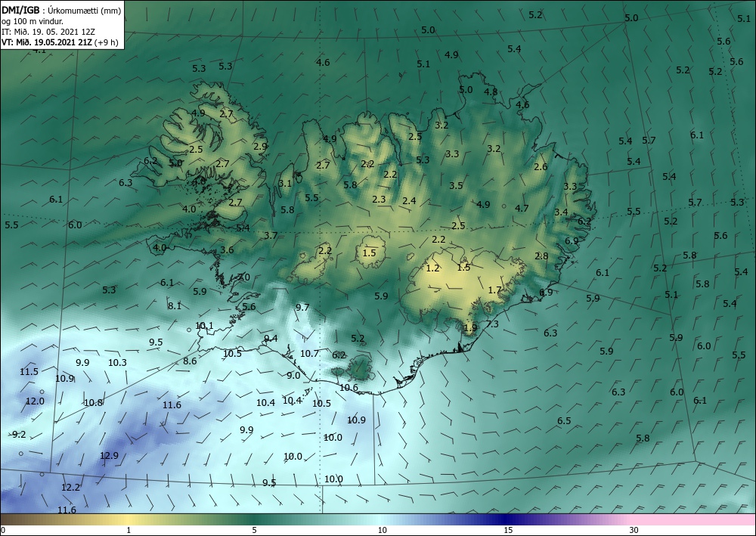Click the 8.1 value on the map

point(175,305)
